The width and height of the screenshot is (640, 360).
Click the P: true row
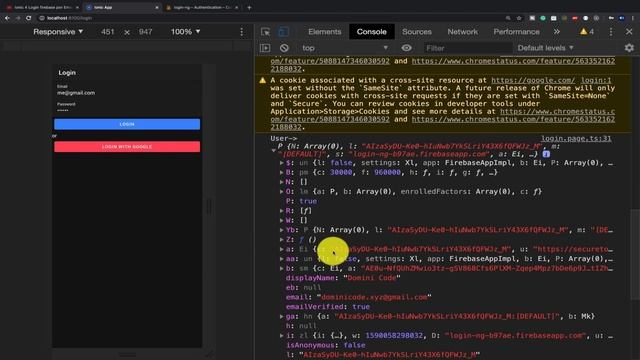point(301,201)
